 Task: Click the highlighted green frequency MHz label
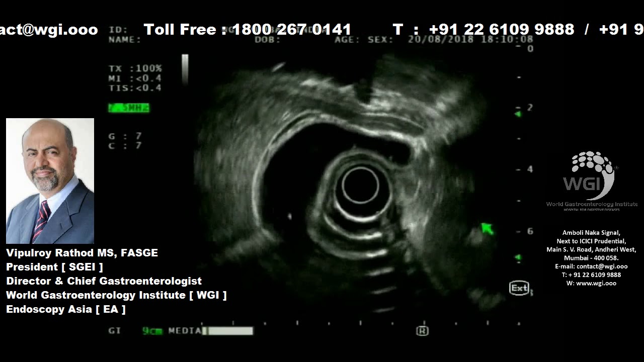pos(129,108)
